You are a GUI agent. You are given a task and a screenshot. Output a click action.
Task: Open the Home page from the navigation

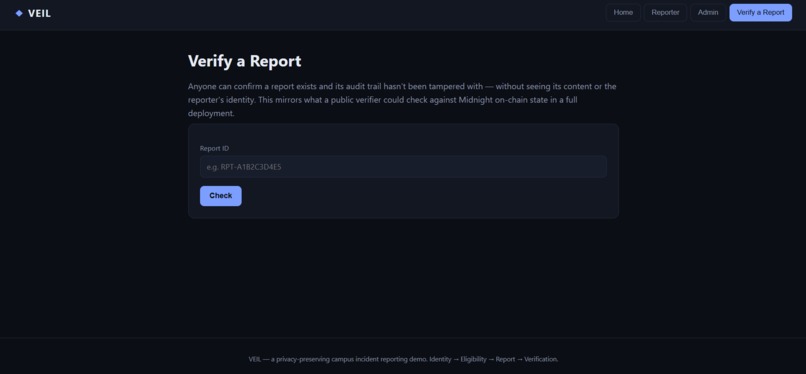[623, 13]
